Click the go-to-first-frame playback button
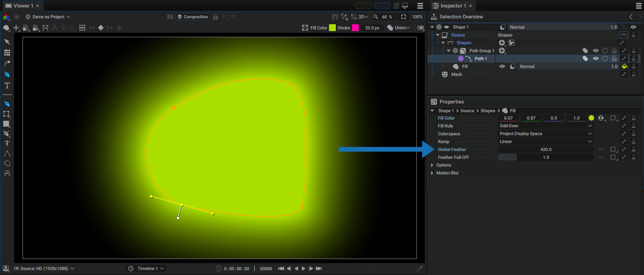Viewport: 644px width, 275px height. tap(281, 269)
